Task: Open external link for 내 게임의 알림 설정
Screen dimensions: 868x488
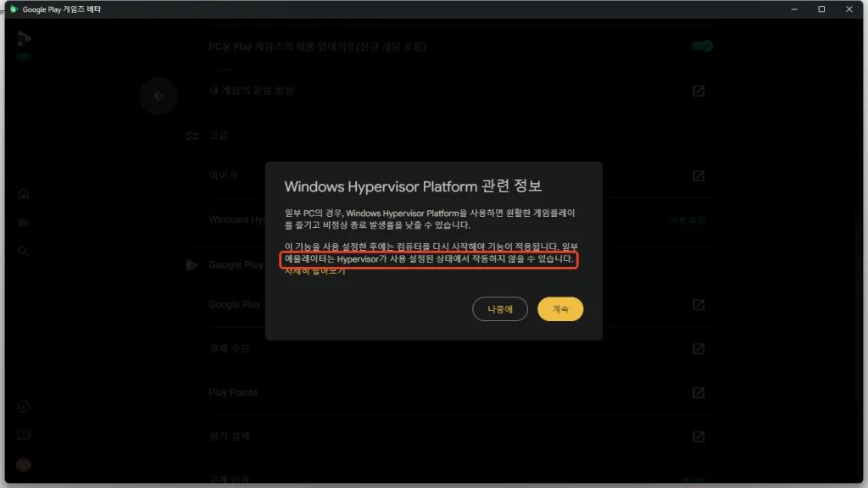Action: tap(698, 91)
